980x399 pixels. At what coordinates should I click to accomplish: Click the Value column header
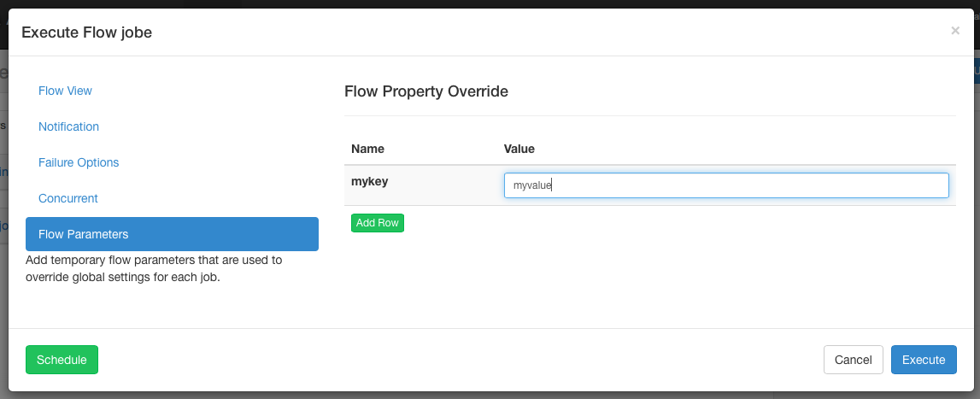click(519, 149)
